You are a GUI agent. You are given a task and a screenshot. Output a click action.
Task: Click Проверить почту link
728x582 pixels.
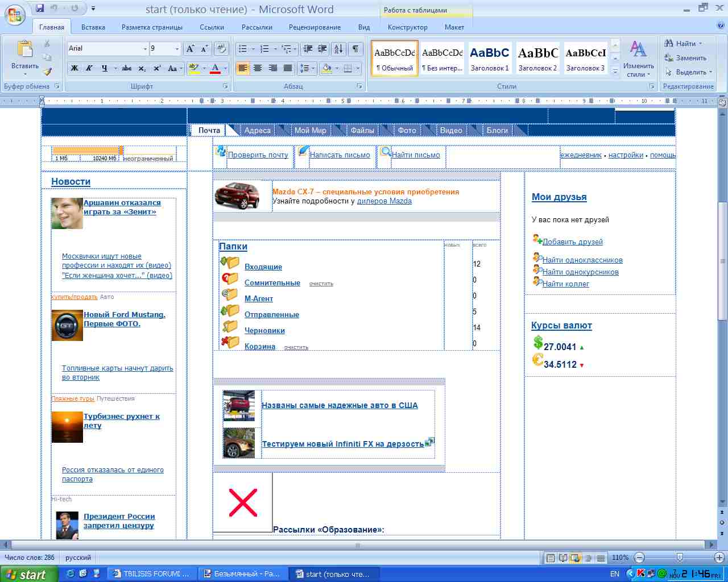258,155
